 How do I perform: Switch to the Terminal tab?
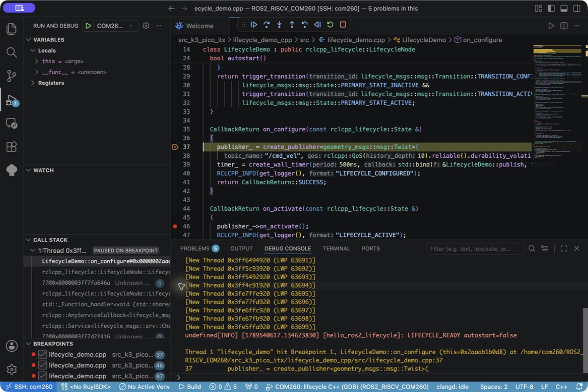pos(336,249)
